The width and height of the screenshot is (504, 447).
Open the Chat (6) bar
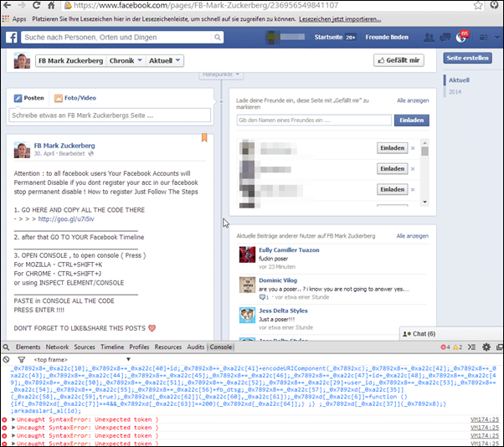pyautogui.click(x=451, y=334)
